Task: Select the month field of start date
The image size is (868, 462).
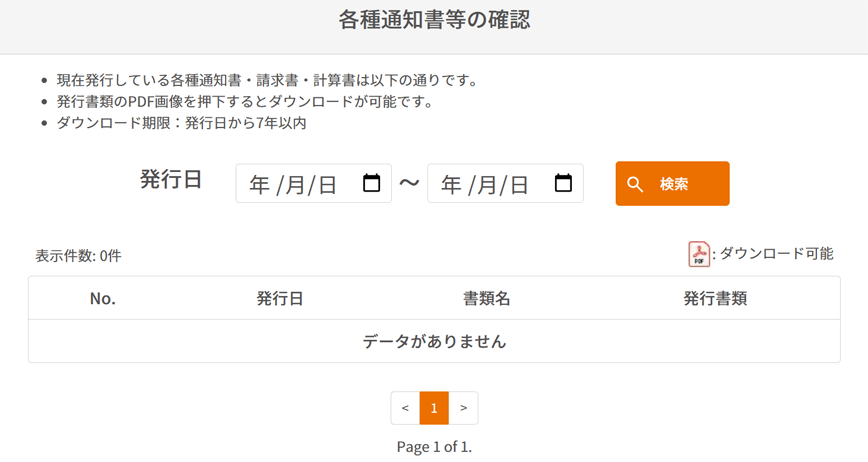Action: [x=295, y=185]
